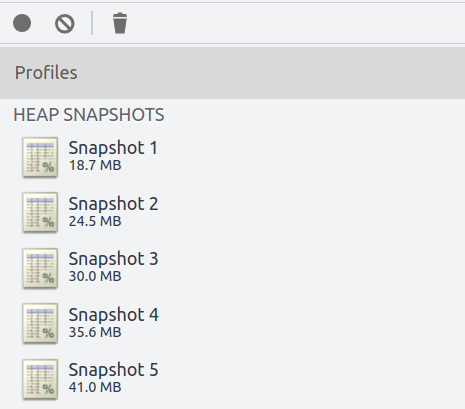
Task: Click the clear all profiles icon
Action: pos(65,24)
